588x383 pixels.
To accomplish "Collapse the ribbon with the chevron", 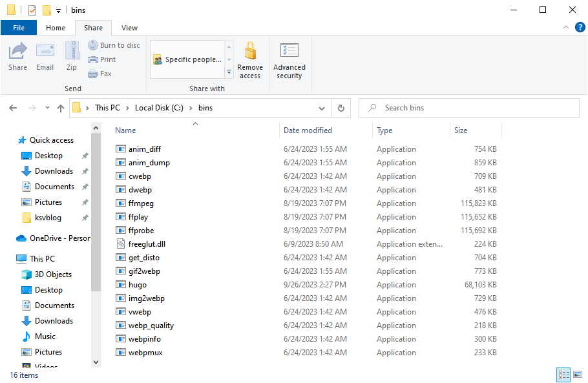I will (566, 27).
